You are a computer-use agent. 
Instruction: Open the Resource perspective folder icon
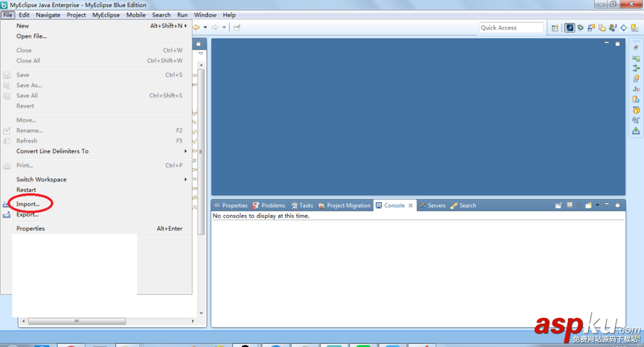coord(602,28)
